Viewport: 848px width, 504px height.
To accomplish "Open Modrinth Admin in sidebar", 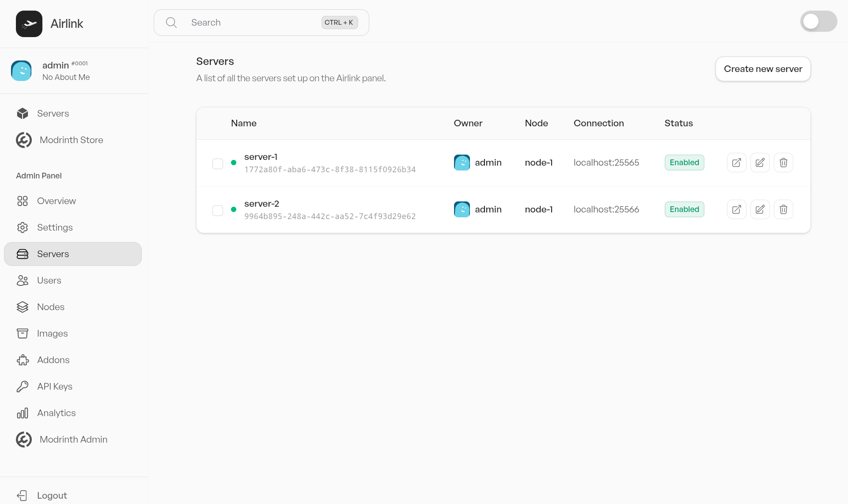I will [x=73, y=440].
